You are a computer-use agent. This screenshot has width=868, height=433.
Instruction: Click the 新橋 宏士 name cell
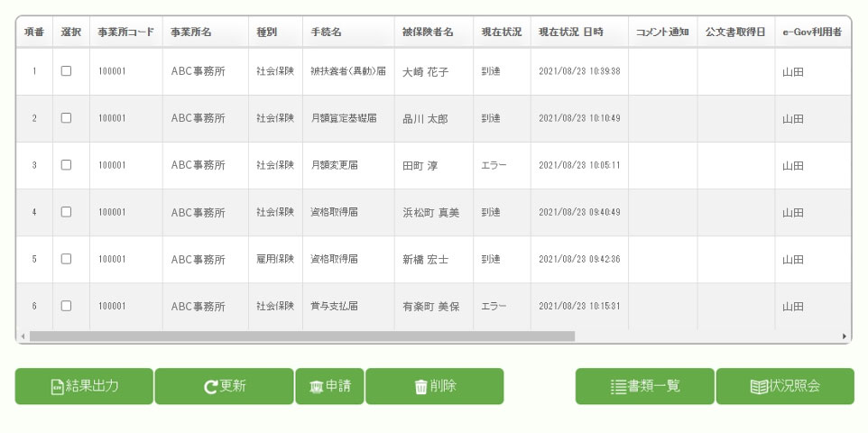[434, 260]
